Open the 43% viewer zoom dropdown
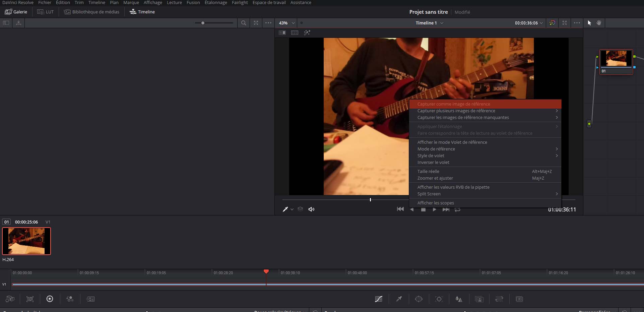The width and height of the screenshot is (644, 312). point(287,23)
